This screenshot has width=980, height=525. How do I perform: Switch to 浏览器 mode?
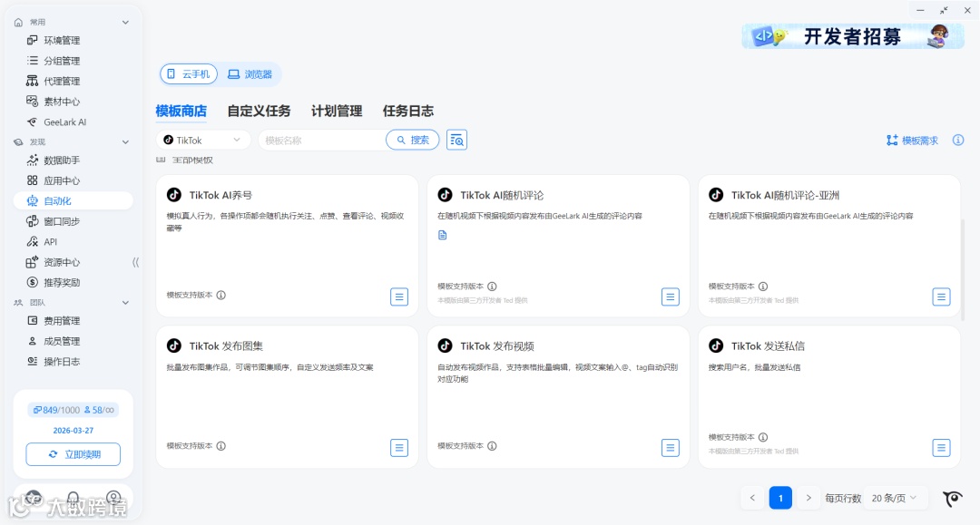coord(250,74)
